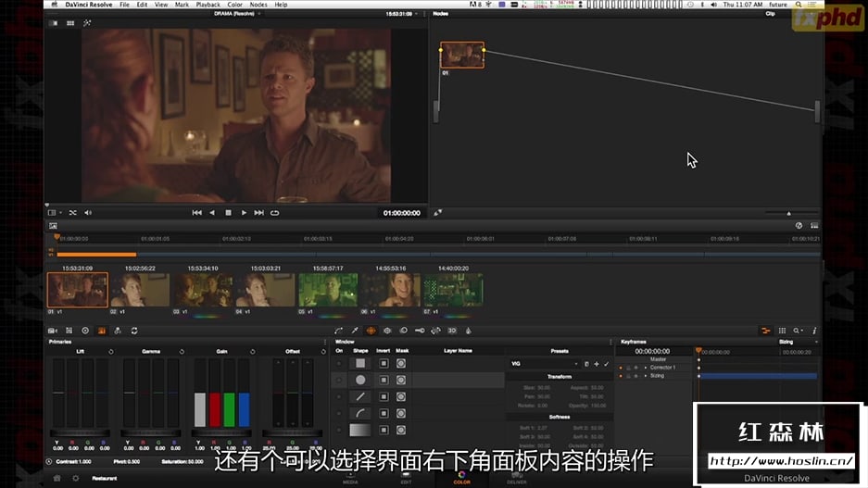Open the Data Burn droplet icon
Viewport: 868px width, 488px height.
click(x=469, y=331)
